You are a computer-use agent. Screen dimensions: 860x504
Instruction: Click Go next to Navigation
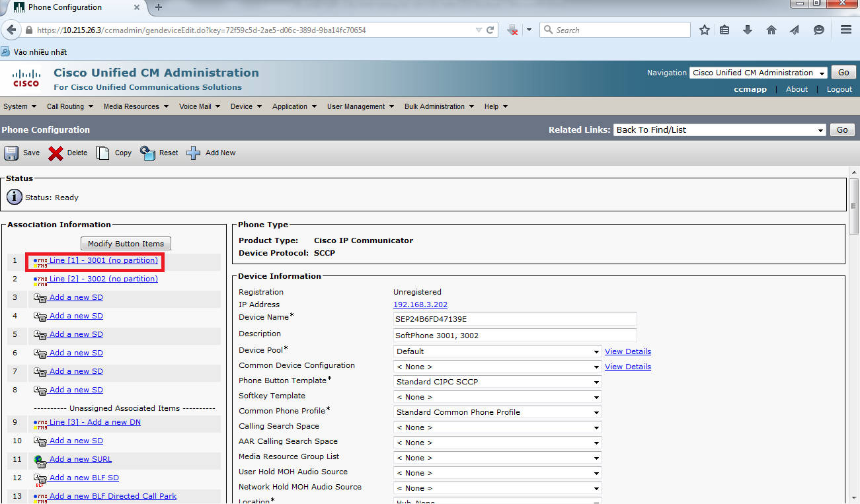click(x=843, y=73)
